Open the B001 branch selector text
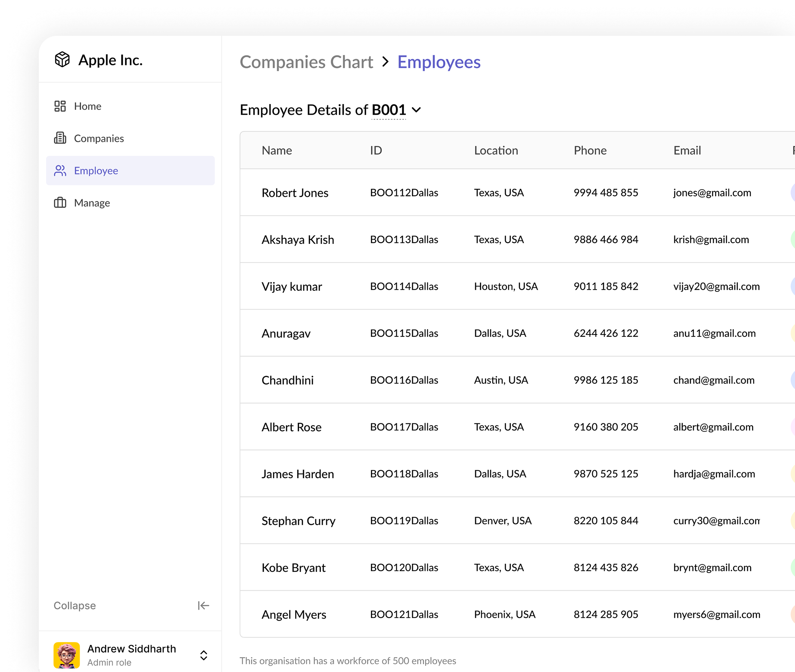This screenshot has height=672, width=795. pos(389,110)
